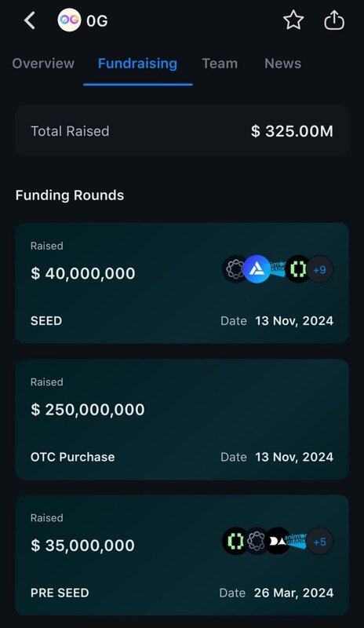The height and width of the screenshot is (628, 364).
Task: Tap the DA investor logo in PRE SEED
Action: tap(278, 542)
